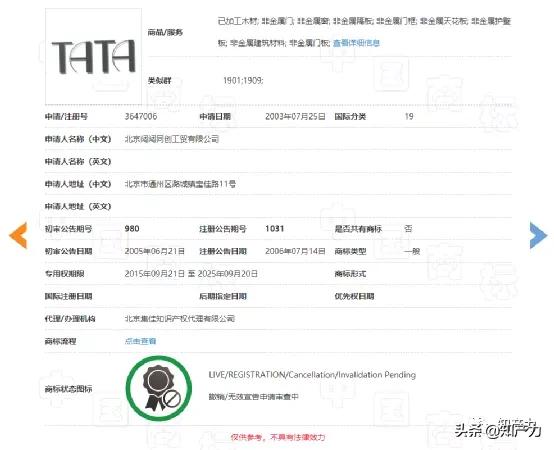The image size is (554, 450).
Task: Open 查看详细信息 link for goods
Action: pos(356,43)
